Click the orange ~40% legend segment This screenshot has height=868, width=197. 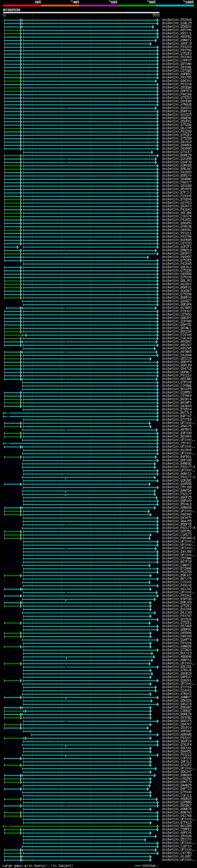(x=60, y=6)
